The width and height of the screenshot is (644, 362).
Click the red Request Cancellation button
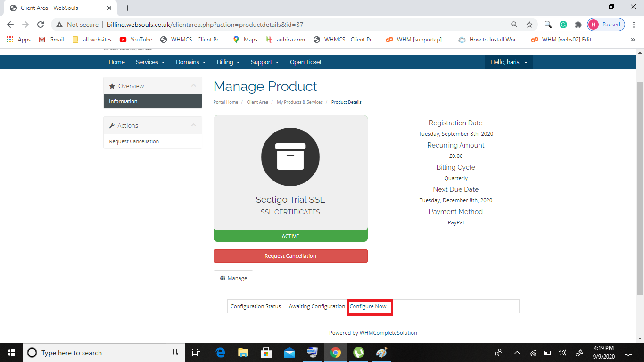pos(290,256)
